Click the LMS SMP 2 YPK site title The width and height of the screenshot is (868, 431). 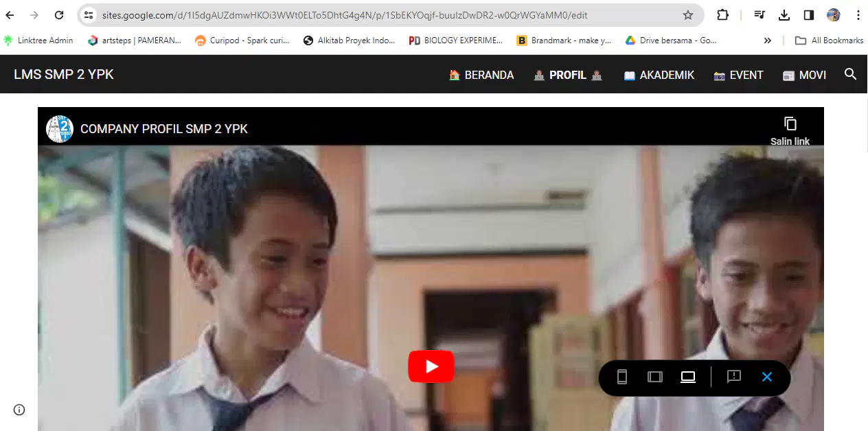(64, 74)
